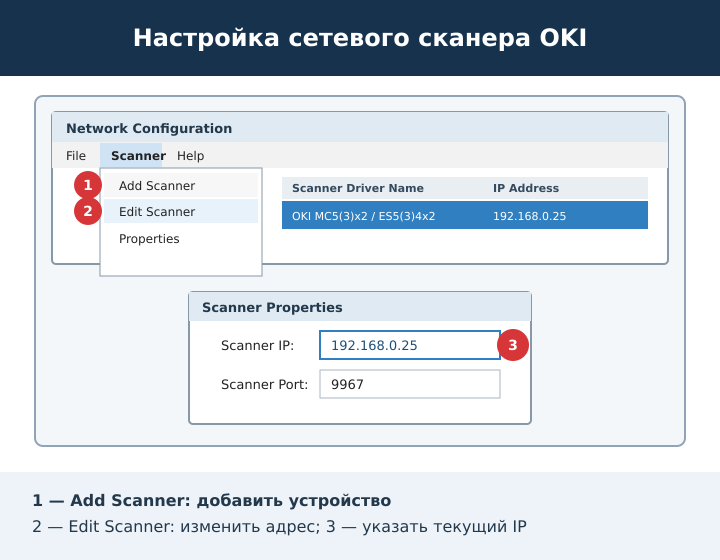Image resolution: width=720 pixels, height=560 pixels.
Task: Choose Add Scanner from the menu
Action: pos(181,185)
